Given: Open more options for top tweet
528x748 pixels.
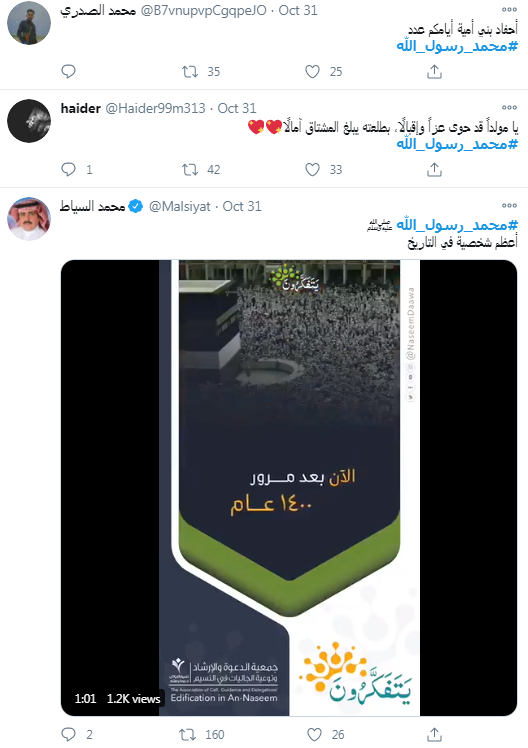Looking at the screenshot, I should pyautogui.click(x=509, y=9).
